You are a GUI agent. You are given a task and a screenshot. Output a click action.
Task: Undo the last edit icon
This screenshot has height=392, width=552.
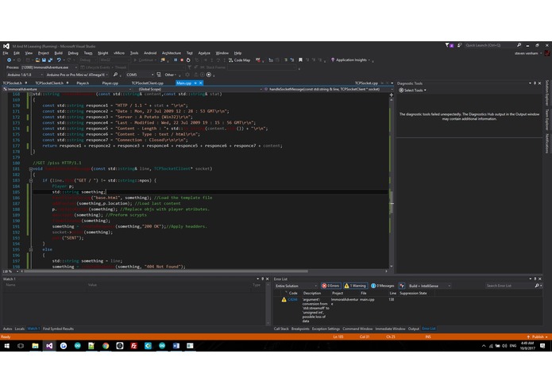(59, 60)
